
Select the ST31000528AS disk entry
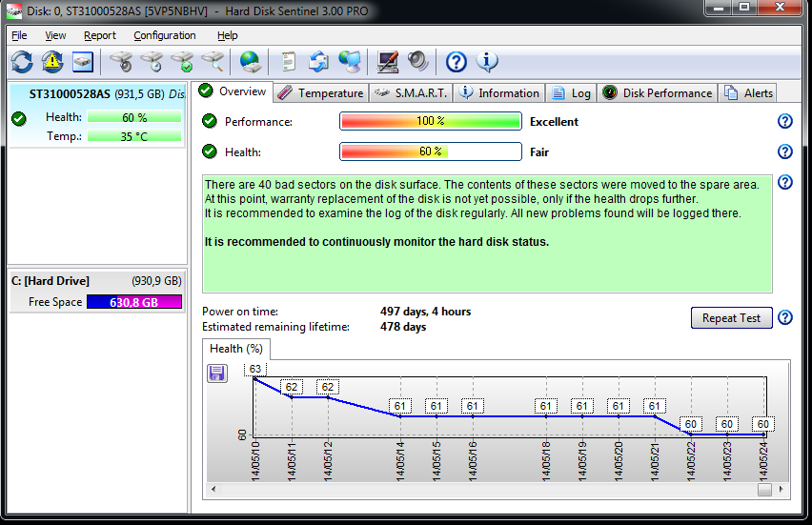coord(97,116)
